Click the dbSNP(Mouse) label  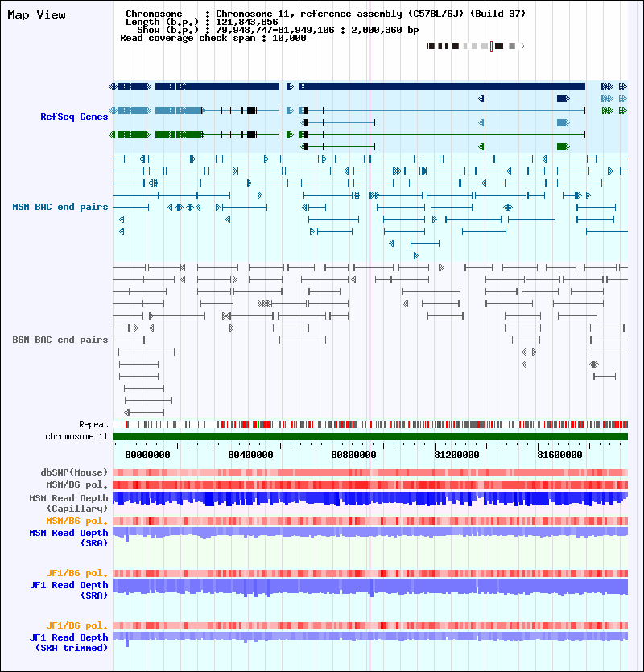click(74, 472)
